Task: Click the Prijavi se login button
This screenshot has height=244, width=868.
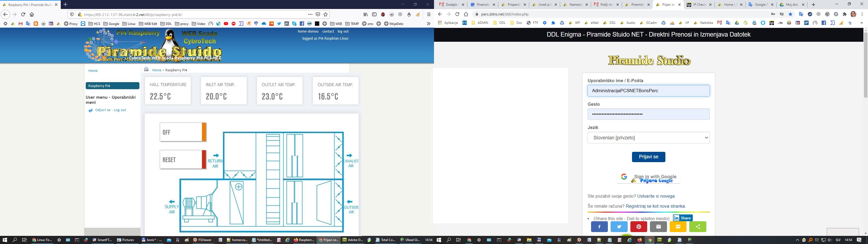Action: tap(649, 157)
